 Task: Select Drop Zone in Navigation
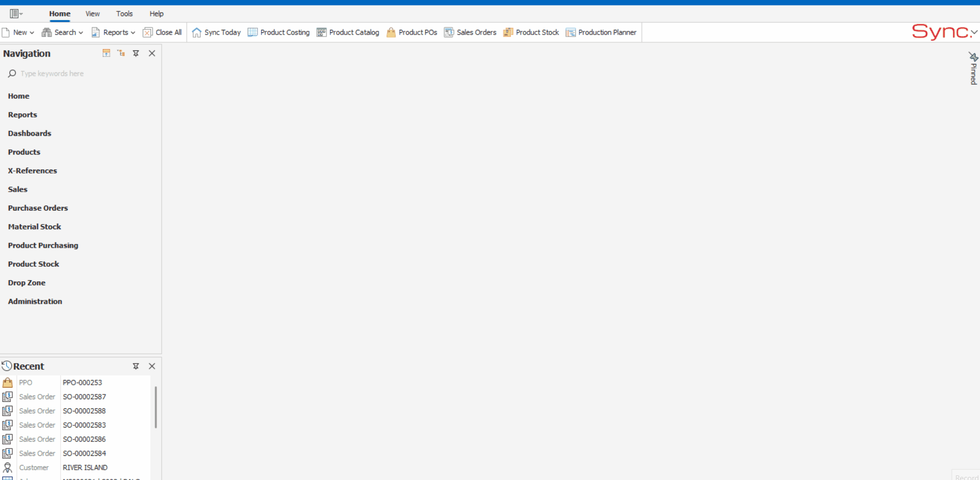pos(27,283)
